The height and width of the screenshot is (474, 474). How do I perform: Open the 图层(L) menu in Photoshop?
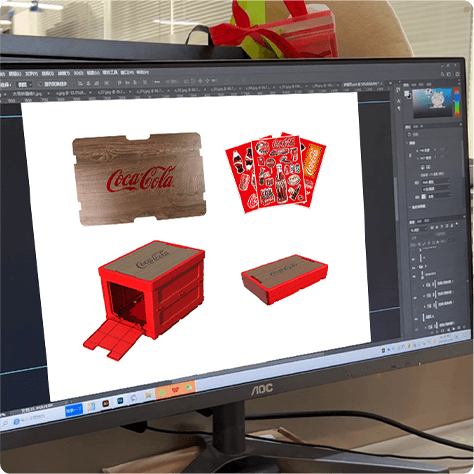pos(15,74)
